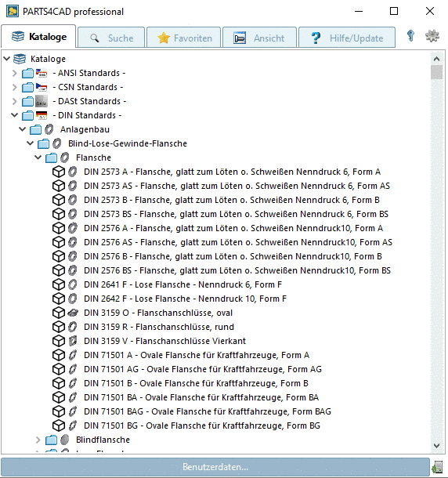The image size is (448, 478).
Task: Select DIN 71501 BAG oval flange entry
Action: (x=208, y=411)
